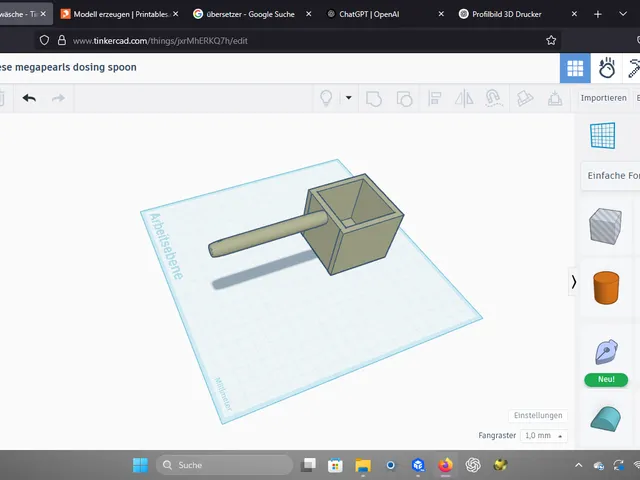Show hidden system tray icons chevron
Image resolution: width=640 pixels, height=480 pixels.
(x=578, y=465)
